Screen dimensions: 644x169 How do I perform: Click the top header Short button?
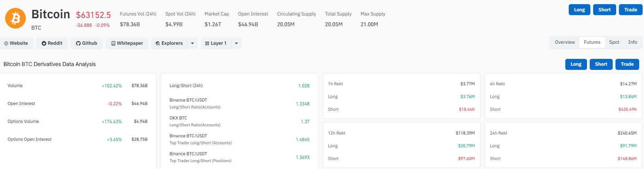(604, 10)
